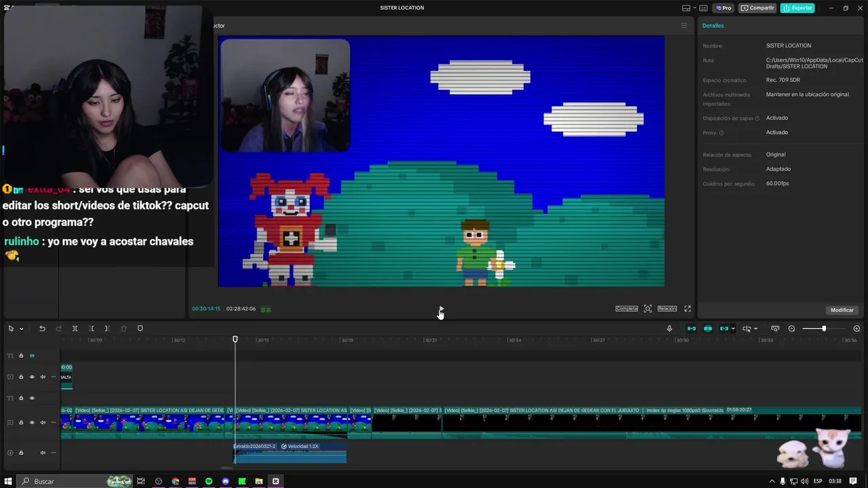Screen dimensions: 868x488
Task: Select the small SALTA overlay clip
Action: [66, 377]
